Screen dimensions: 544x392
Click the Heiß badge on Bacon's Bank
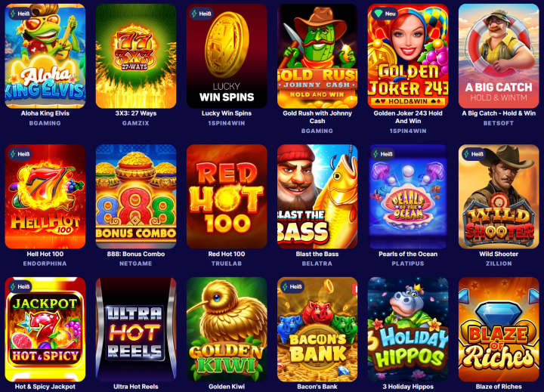coord(292,286)
